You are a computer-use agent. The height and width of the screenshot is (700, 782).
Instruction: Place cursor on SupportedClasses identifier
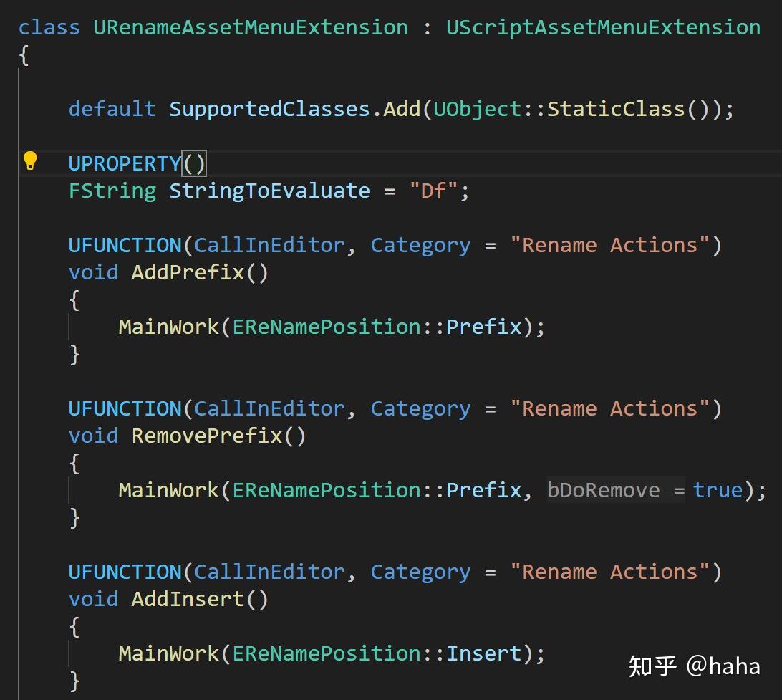269,109
